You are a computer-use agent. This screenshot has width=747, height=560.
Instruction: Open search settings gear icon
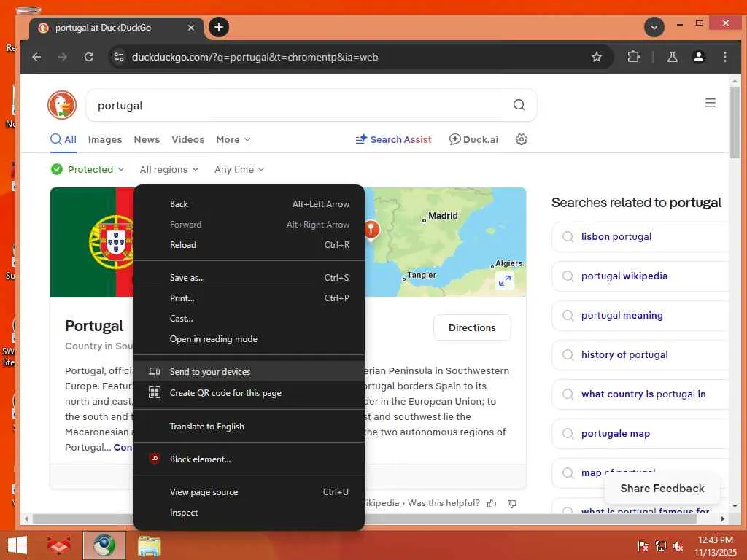point(521,139)
